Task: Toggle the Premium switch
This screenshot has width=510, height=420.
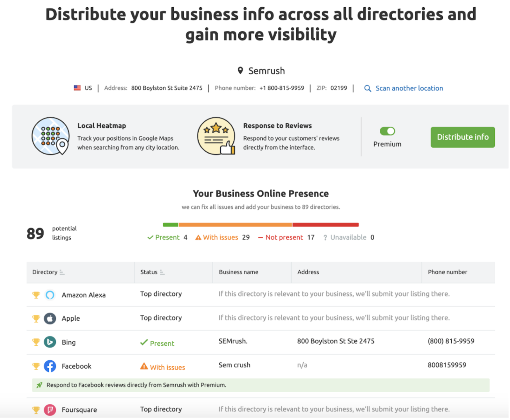Action: coord(387,131)
